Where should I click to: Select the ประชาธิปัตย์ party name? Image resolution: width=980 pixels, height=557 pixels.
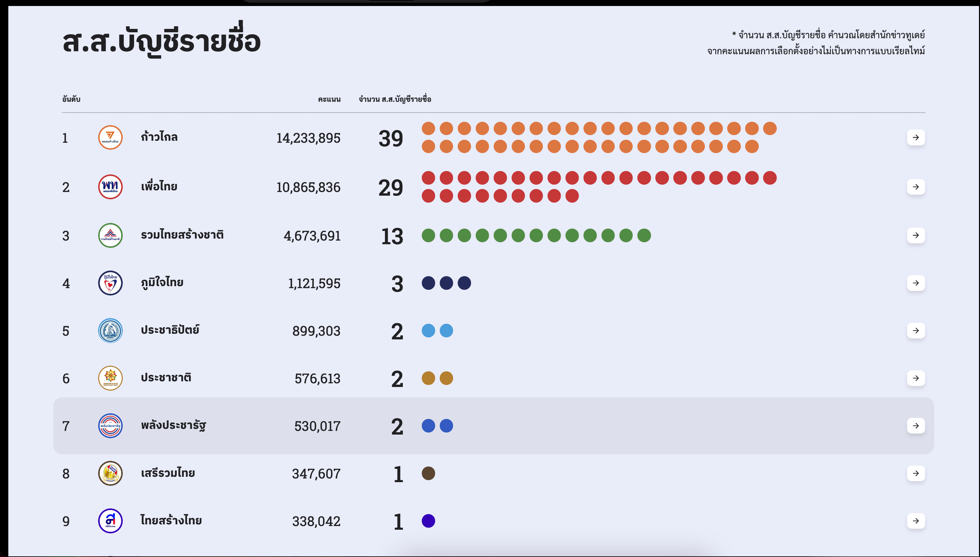(x=170, y=330)
